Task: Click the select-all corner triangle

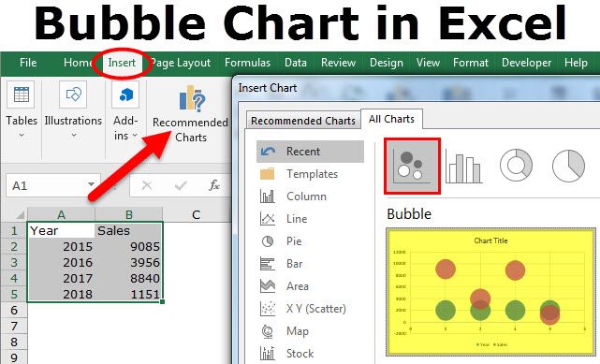Action: (x=20, y=215)
